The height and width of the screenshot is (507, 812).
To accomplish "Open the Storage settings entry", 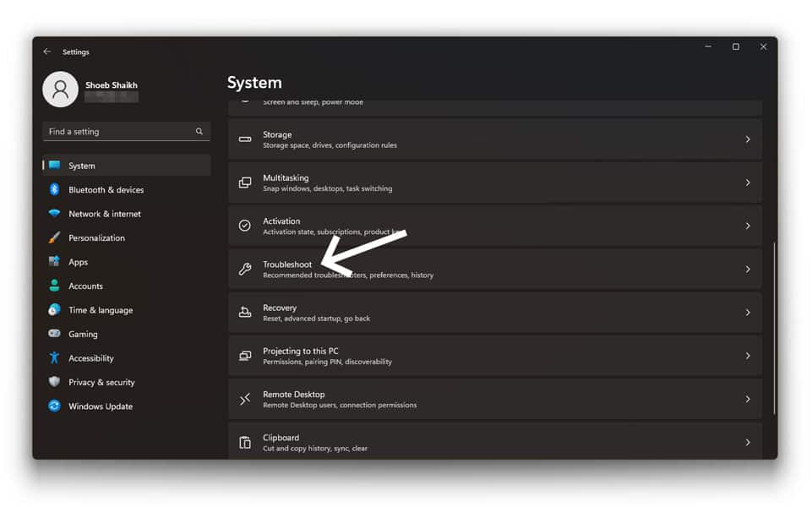I will [494, 139].
